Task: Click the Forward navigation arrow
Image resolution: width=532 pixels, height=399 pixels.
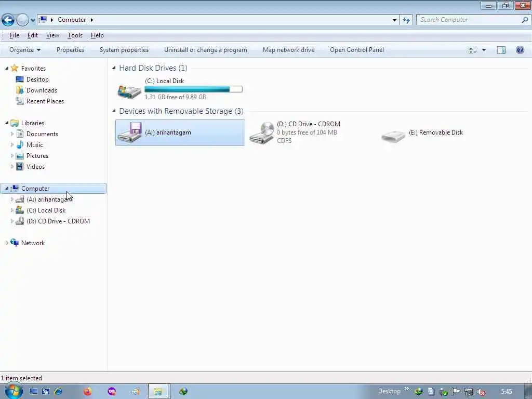Action: pos(22,20)
